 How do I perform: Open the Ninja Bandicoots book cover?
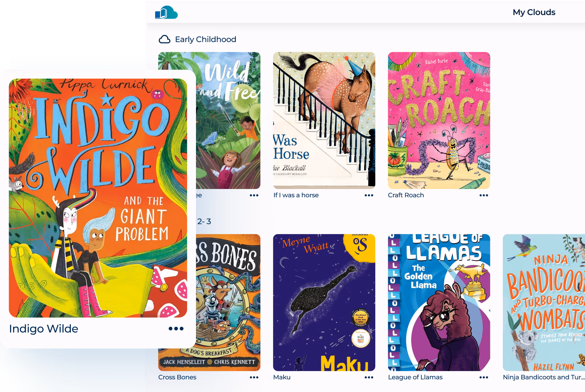pos(544,303)
